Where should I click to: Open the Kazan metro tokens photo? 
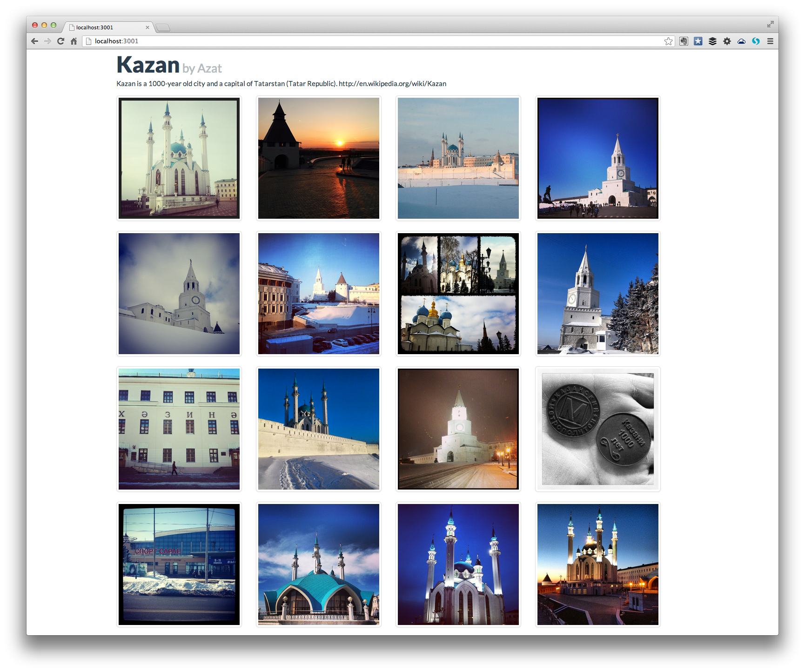[597, 429]
